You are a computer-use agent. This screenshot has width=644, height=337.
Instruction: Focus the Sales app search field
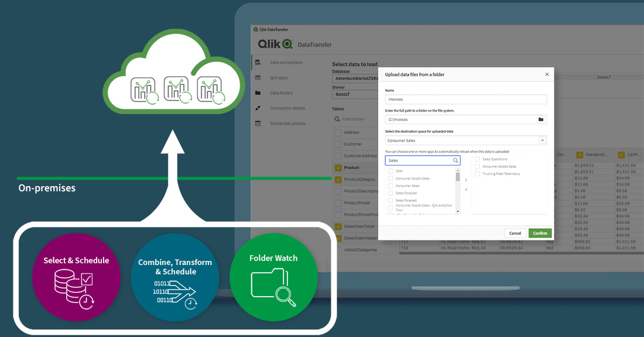pos(423,160)
